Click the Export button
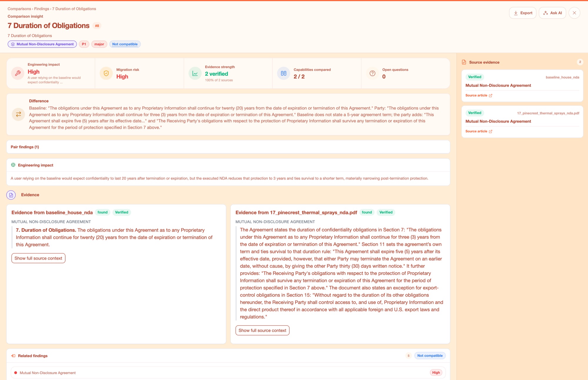This screenshot has width=588, height=380. [522, 13]
